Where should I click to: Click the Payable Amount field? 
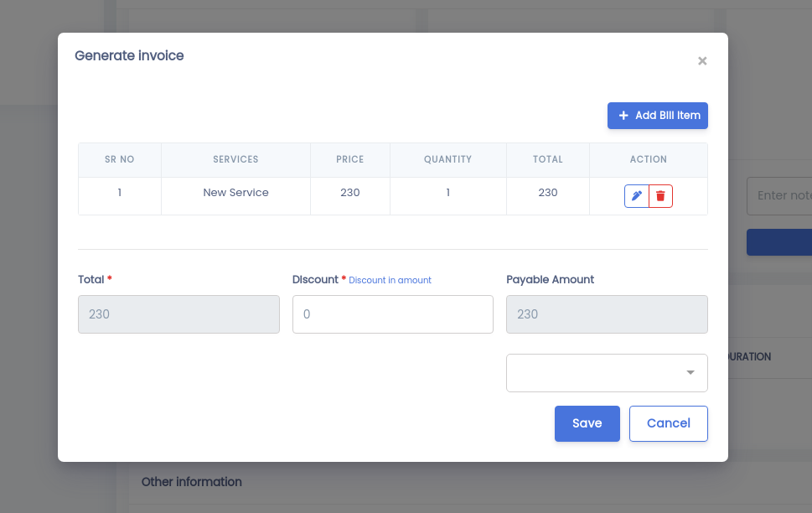607,314
